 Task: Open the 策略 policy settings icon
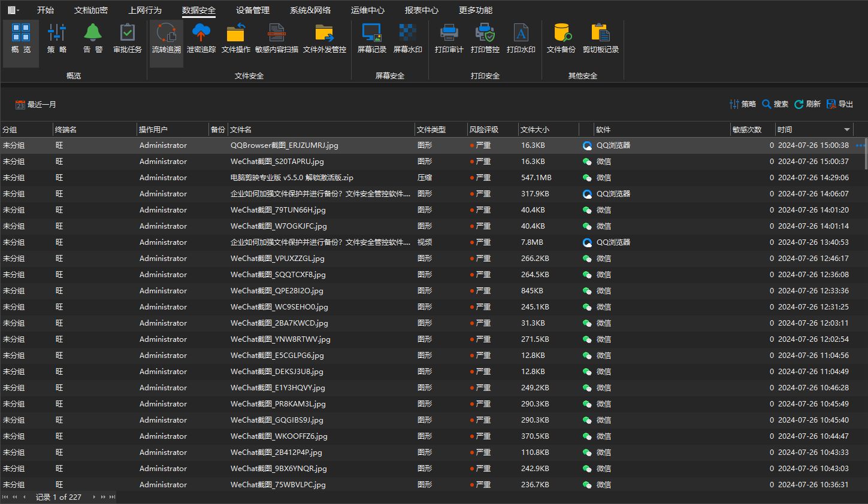(x=57, y=39)
